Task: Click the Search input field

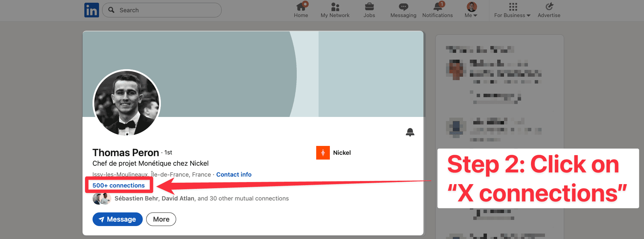Action: (162, 10)
